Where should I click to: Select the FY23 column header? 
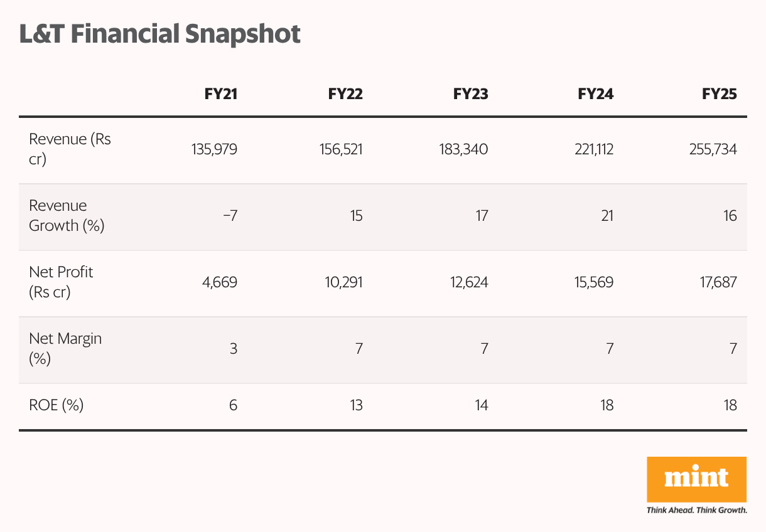pos(470,94)
